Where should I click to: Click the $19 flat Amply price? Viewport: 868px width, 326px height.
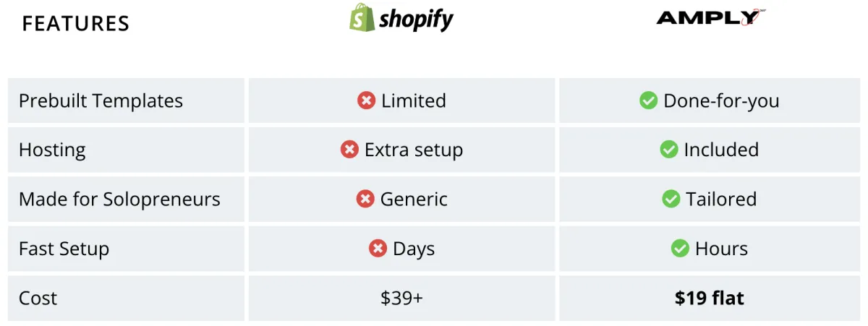710,298
